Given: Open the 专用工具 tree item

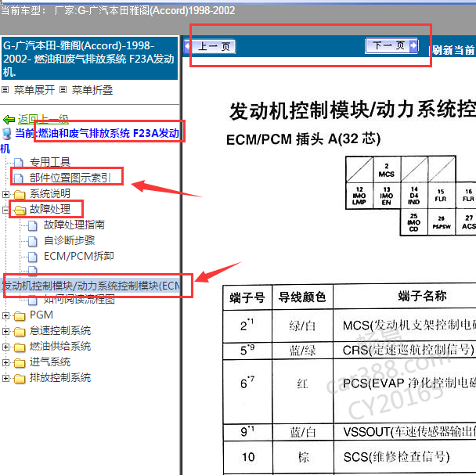Looking at the screenshot, I should tap(50, 162).
